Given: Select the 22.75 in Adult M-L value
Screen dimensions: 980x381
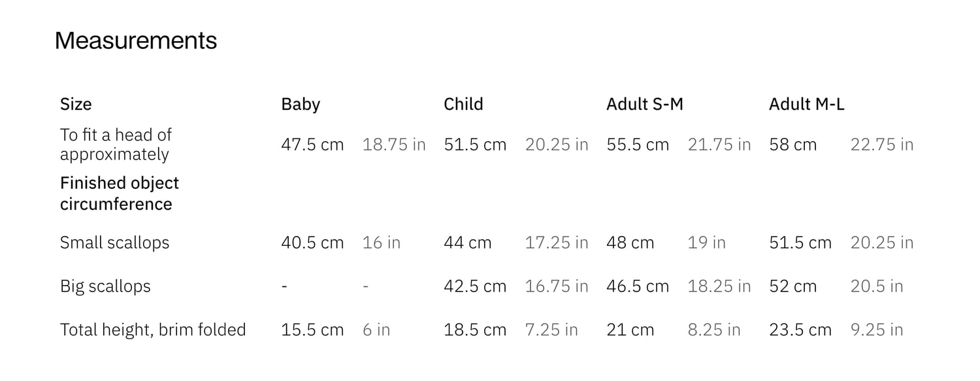Looking at the screenshot, I should tap(881, 144).
